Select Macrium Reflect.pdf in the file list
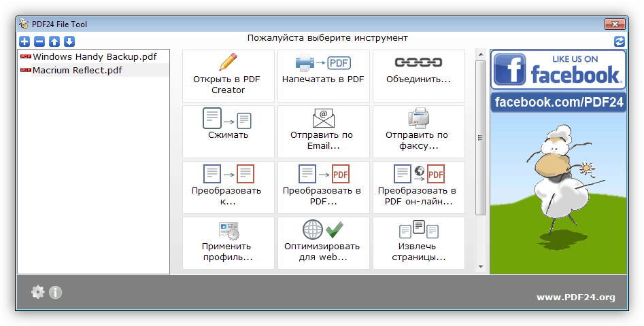This screenshot has height=326, width=644. [77, 70]
